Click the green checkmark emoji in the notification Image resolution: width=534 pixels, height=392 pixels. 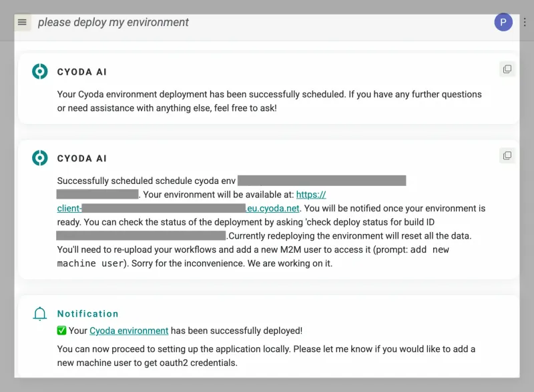pyautogui.click(x=61, y=331)
